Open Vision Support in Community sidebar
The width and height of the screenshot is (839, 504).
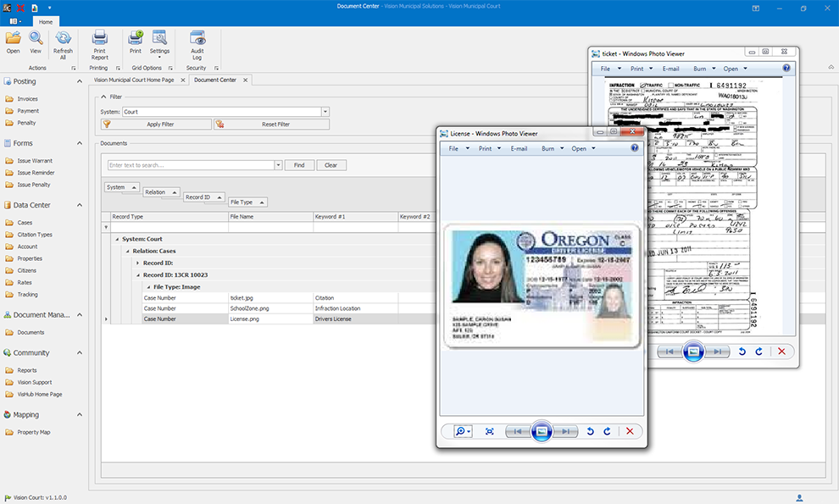pyautogui.click(x=35, y=383)
